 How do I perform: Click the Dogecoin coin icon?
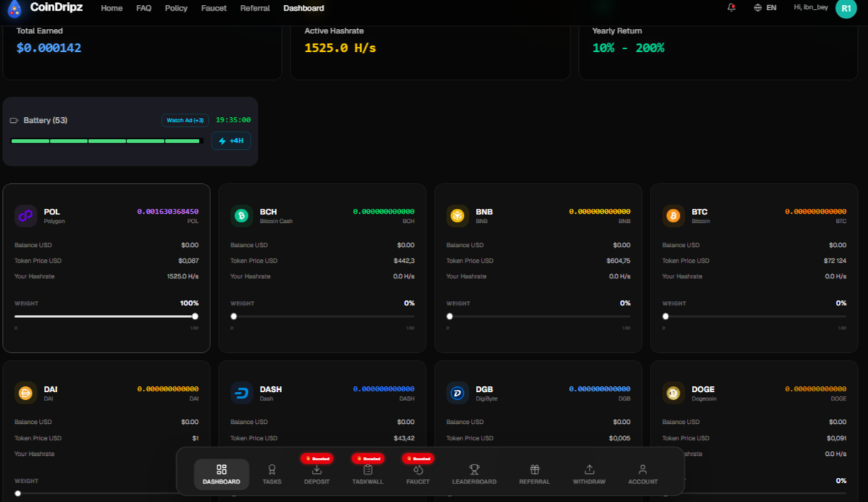click(673, 393)
